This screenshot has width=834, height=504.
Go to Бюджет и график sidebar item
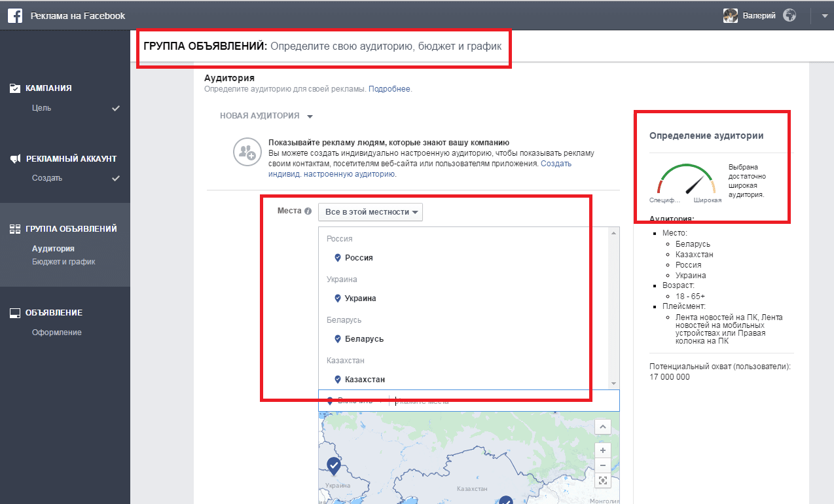coord(63,262)
